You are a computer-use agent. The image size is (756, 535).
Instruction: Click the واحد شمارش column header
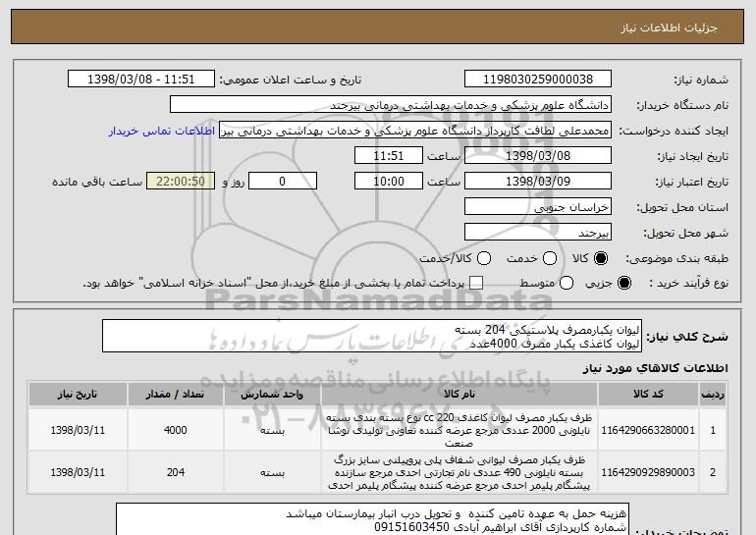[x=272, y=395]
